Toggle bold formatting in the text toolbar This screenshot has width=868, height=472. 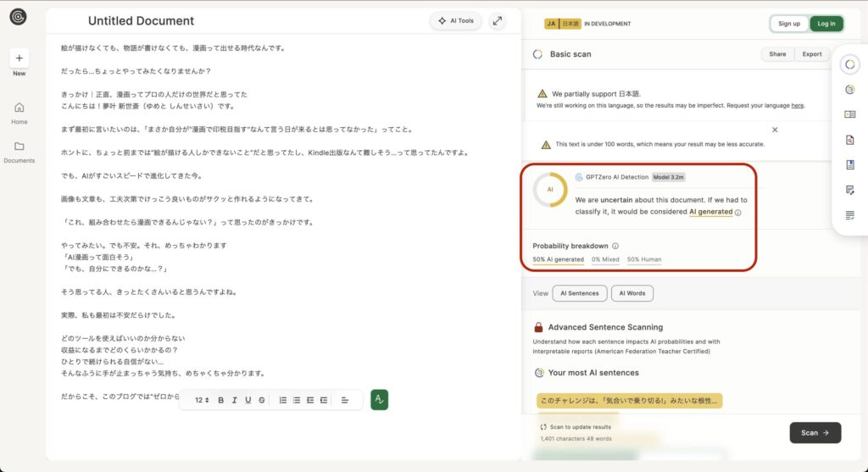point(220,400)
